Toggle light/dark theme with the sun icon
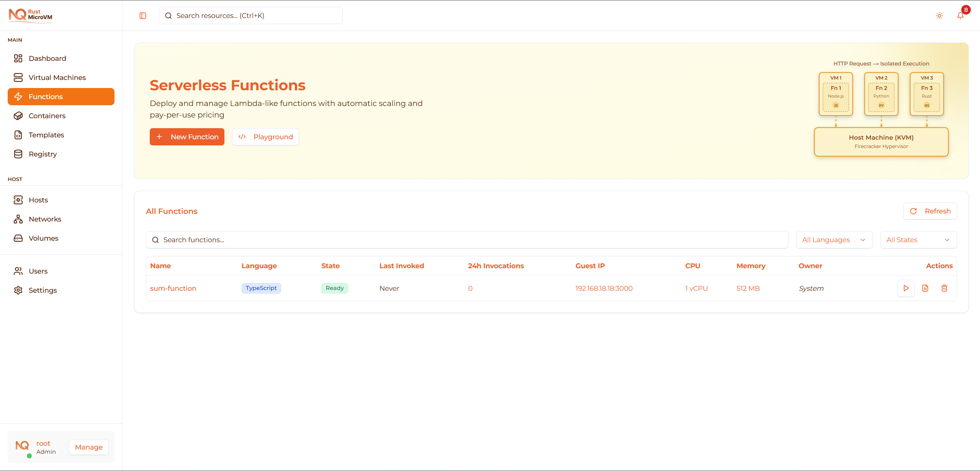980x471 pixels. click(939, 16)
